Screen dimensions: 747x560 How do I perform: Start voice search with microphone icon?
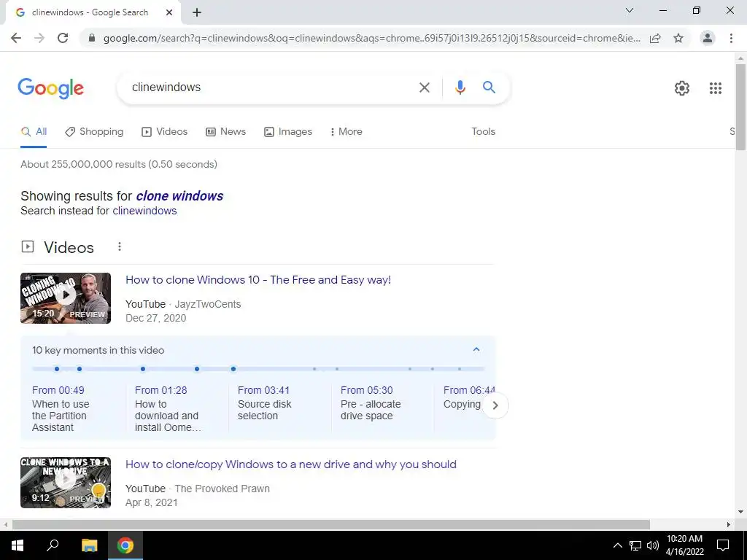tap(460, 87)
